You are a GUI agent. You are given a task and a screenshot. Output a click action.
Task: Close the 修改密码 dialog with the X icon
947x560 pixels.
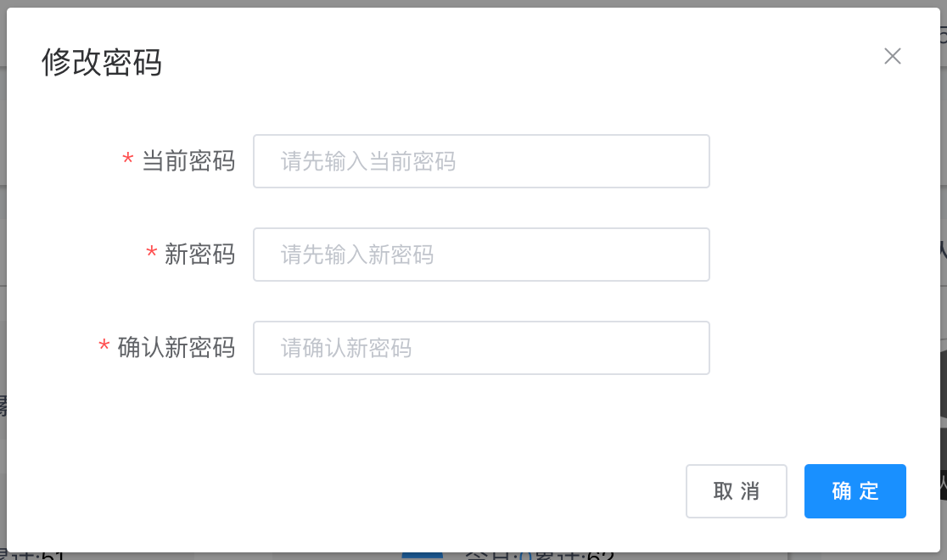pos(892,57)
